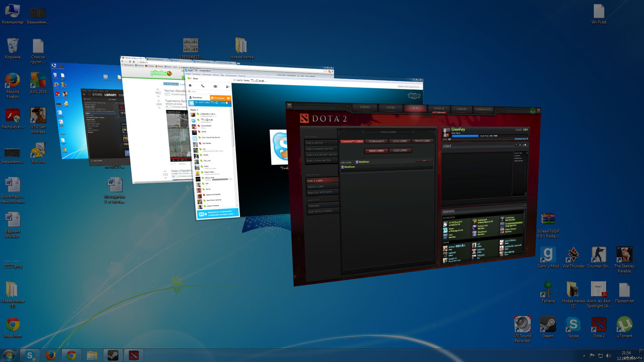Image resolution: width=644 pixels, height=362 pixels.
Task: Open the Компьютер desktop icon
Action: point(12,14)
